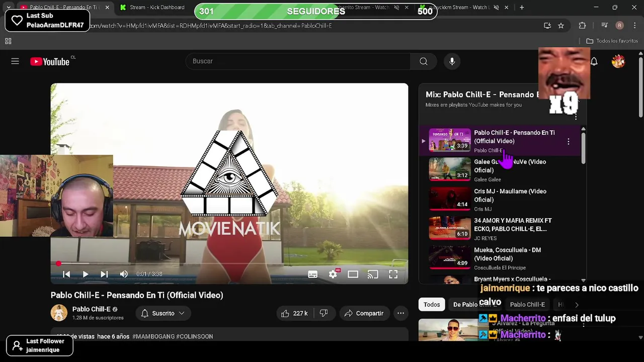This screenshot has width=644, height=362.
Task: Play Cris MJ - Maullame from mix
Action: pos(510,196)
